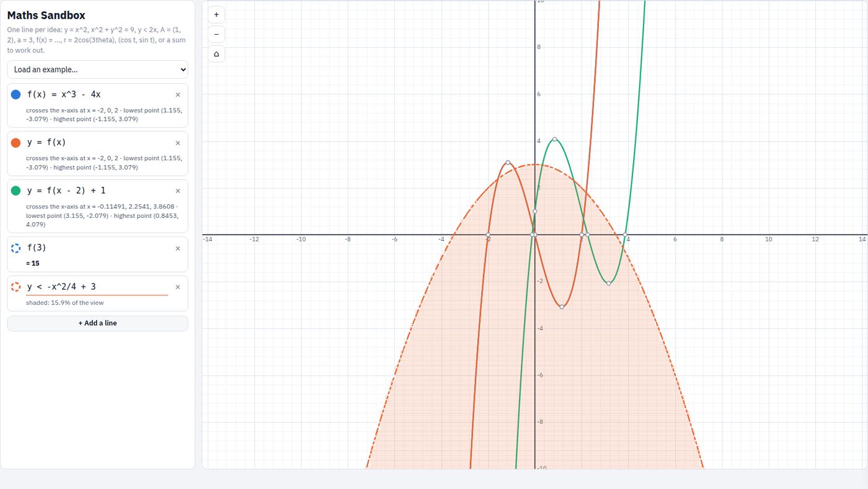Click the f(3) expression field
This screenshot has width=868, height=489.
tap(97, 248)
